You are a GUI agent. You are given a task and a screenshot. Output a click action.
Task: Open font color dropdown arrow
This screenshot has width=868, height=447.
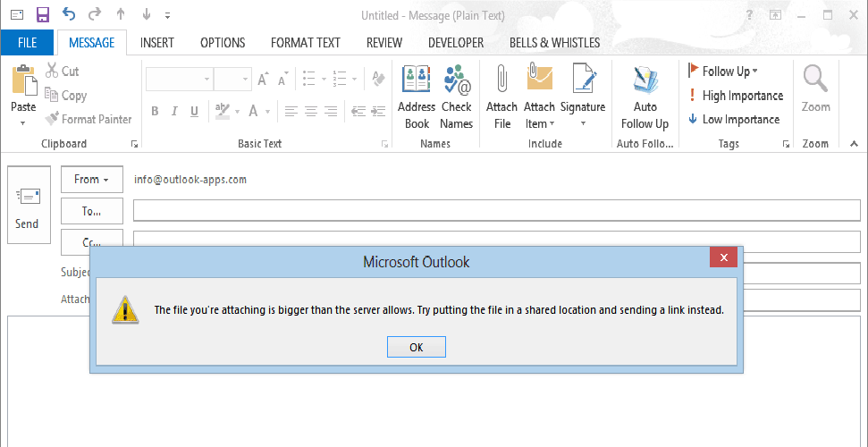coord(267,112)
